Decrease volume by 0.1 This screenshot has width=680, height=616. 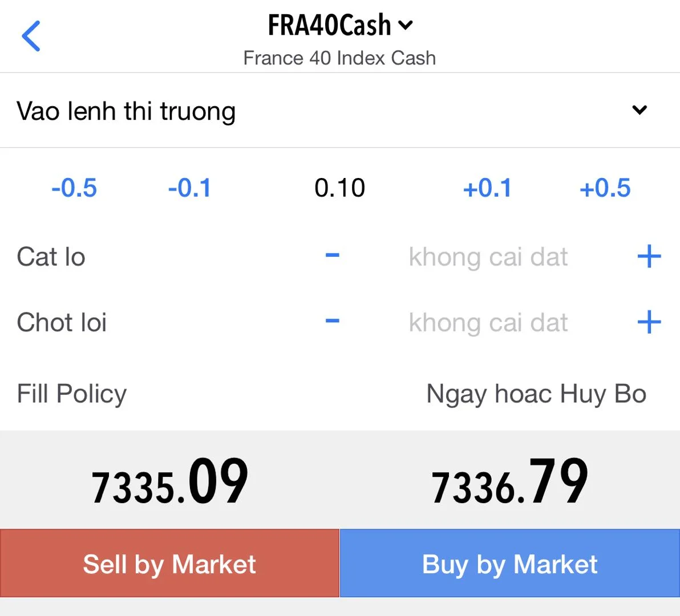[189, 188]
